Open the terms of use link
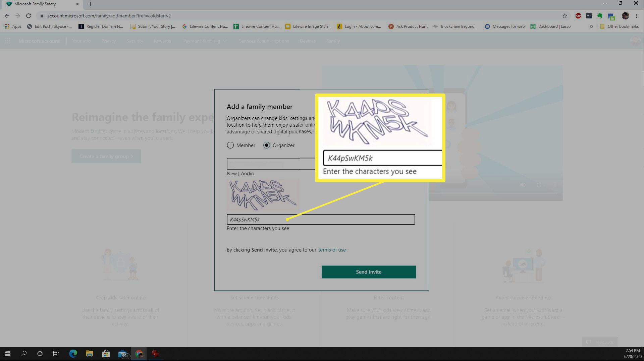This screenshot has width=644, height=361. pyautogui.click(x=332, y=250)
